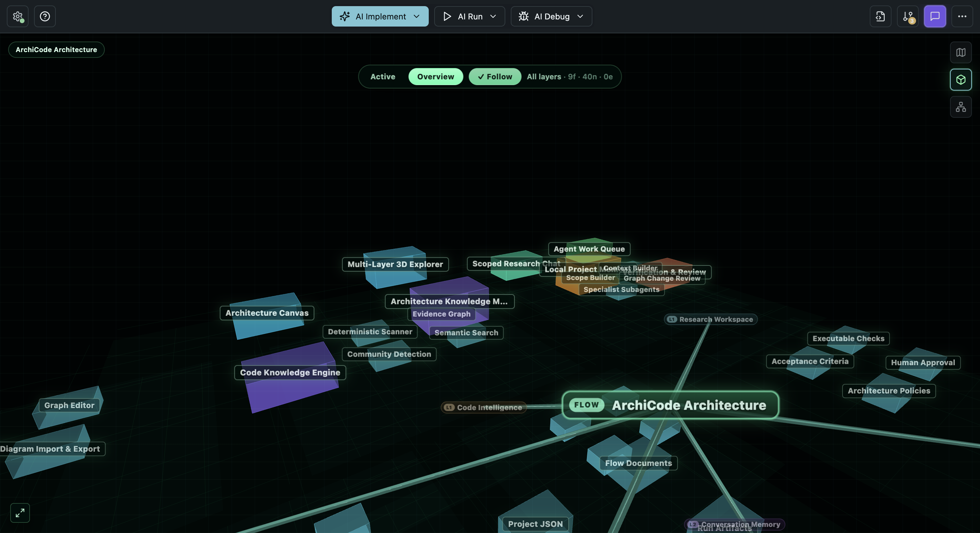The height and width of the screenshot is (533, 980).
Task: Select the Architecture Knowledge M... node
Action: pos(449,301)
